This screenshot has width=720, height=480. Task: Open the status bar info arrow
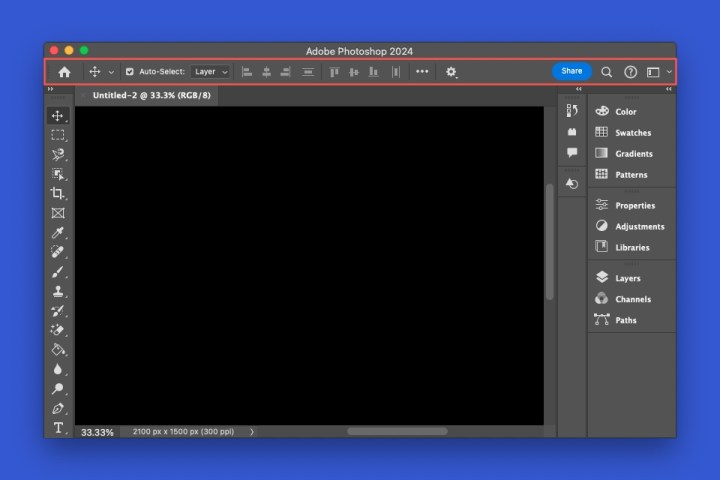252,432
